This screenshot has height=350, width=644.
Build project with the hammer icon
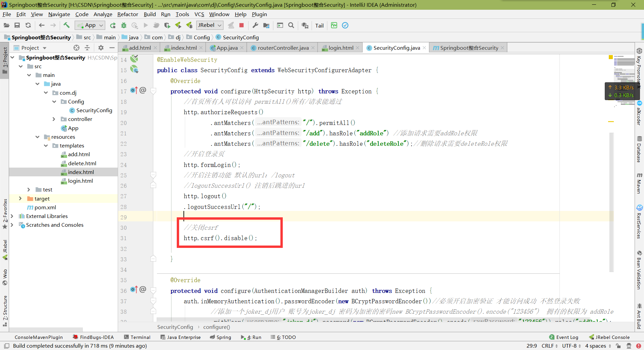tap(66, 25)
